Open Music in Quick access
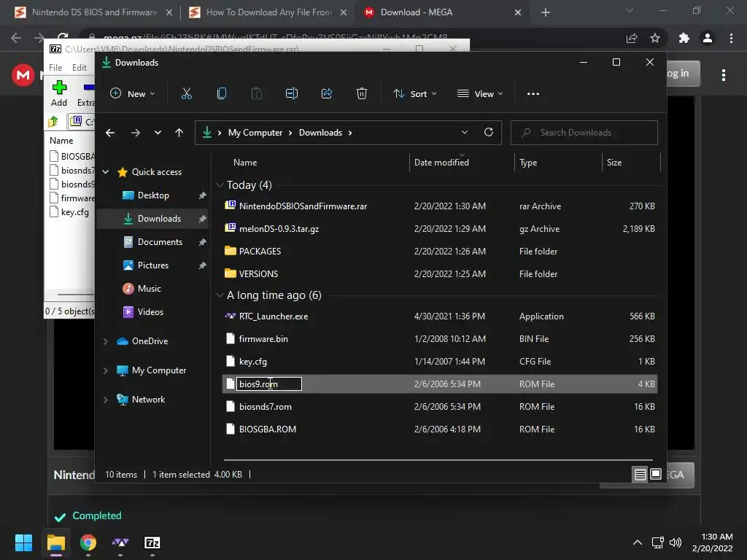 (x=149, y=289)
